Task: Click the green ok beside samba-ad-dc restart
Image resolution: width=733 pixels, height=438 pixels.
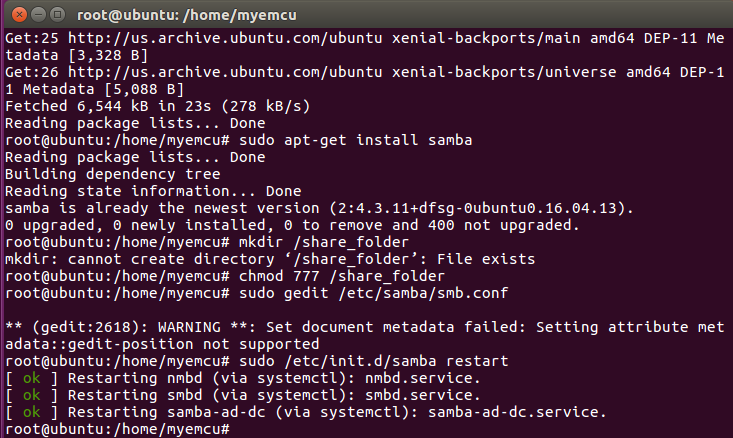Action: (31, 412)
